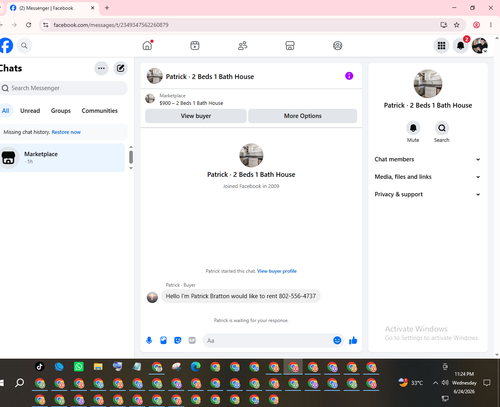Open Windows search from taskbar
The width and height of the screenshot is (500, 407).
(20, 383)
